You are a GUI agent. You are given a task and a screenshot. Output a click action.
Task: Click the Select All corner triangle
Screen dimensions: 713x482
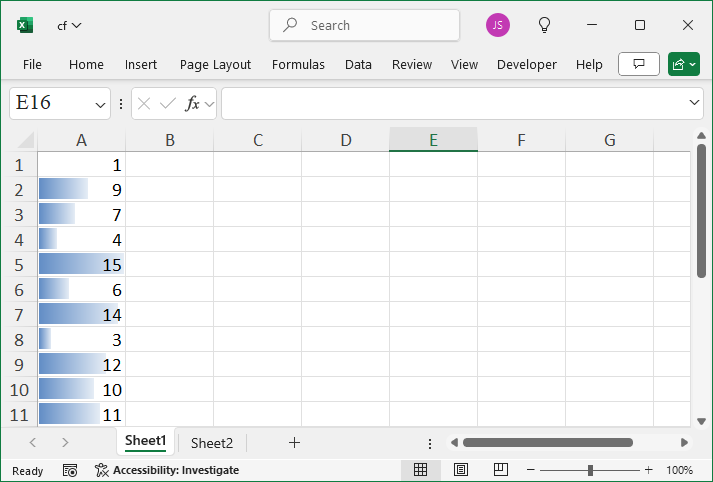click(x=25, y=140)
